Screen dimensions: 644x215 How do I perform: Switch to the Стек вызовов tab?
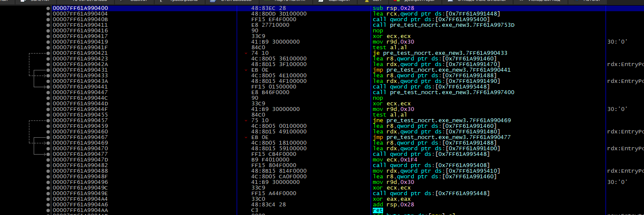pos(228,1)
